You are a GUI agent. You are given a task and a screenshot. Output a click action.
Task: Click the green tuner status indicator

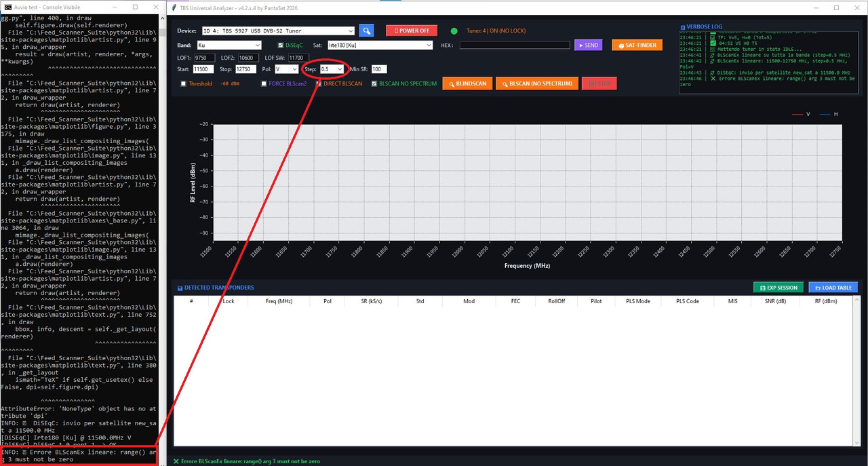(454, 31)
